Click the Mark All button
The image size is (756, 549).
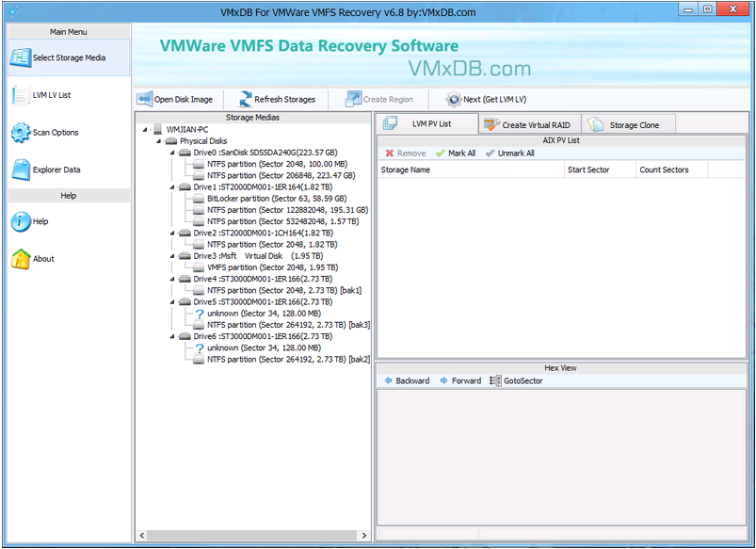pyautogui.click(x=456, y=153)
